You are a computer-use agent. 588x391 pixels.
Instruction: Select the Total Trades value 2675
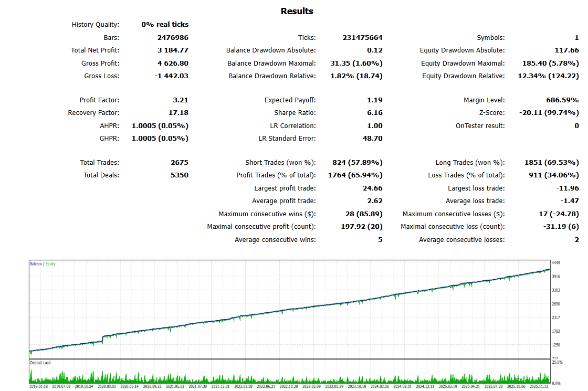pyautogui.click(x=180, y=162)
